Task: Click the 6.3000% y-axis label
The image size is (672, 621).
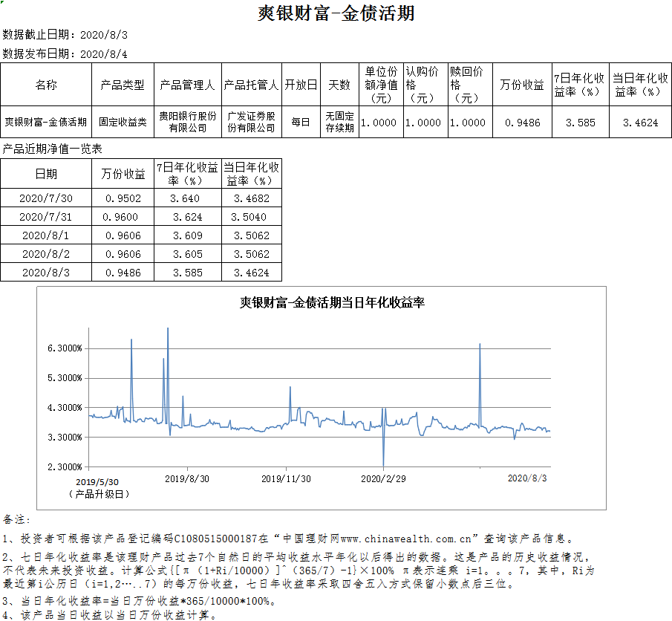Action: 65,348
